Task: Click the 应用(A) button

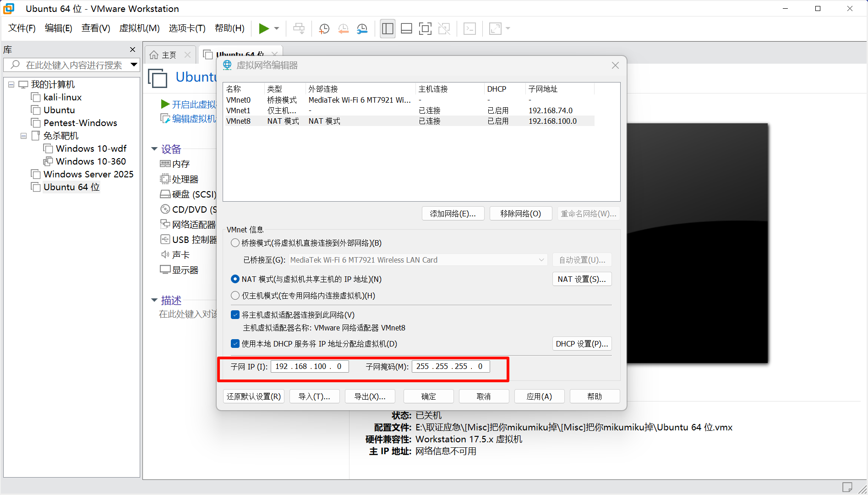Action: (x=539, y=396)
